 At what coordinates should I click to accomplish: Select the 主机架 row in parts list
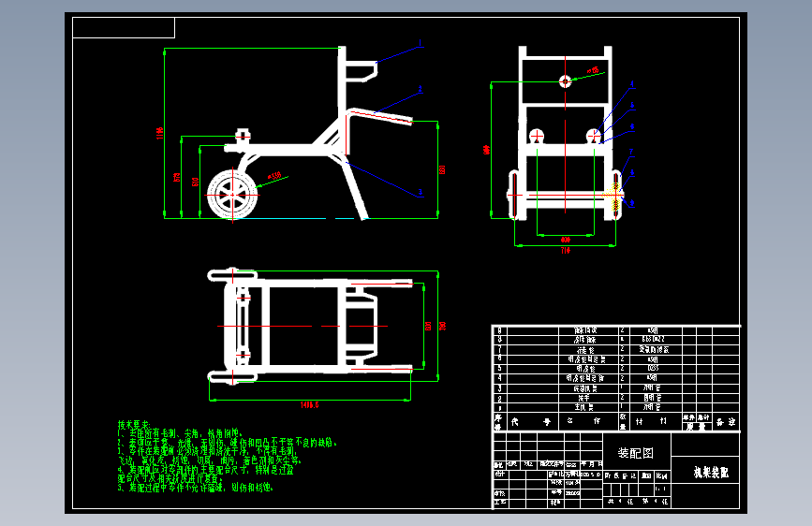coord(615,407)
